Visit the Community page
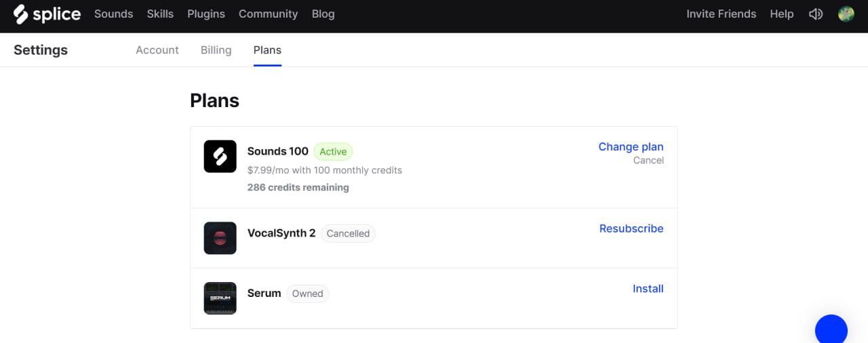This screenshot has height=343, width=868. [268, 14]
